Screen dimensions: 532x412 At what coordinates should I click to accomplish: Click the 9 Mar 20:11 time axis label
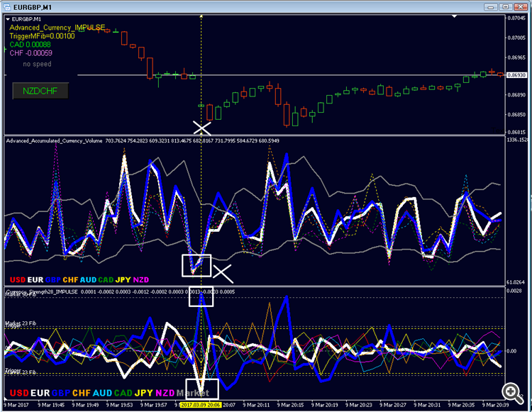[x=256, y=405]
